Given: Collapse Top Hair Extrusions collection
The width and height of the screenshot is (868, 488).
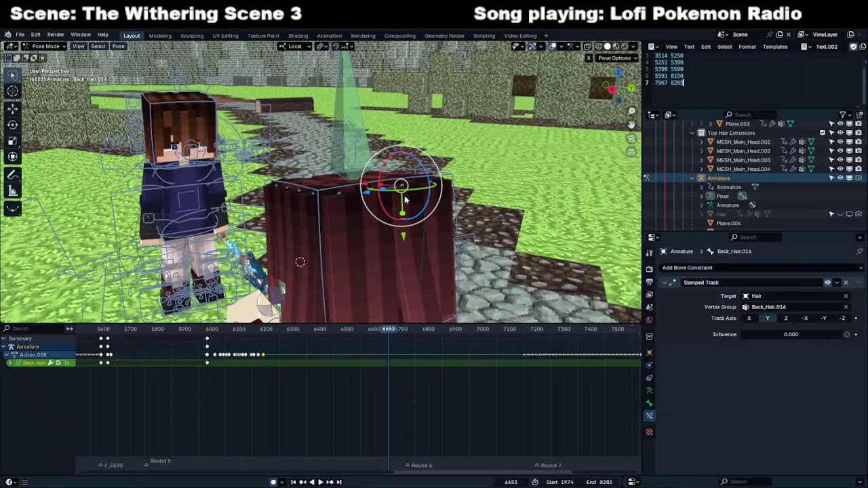Looking at the screenshot, I should coord(692,133).
